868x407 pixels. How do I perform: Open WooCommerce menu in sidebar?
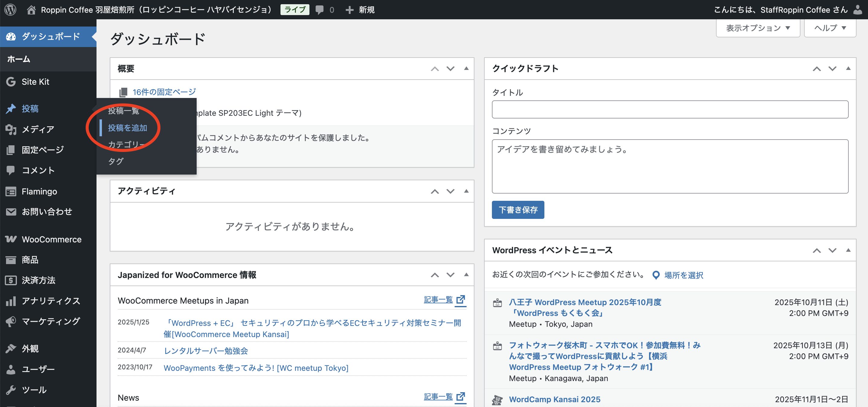[x=51, y=240]
